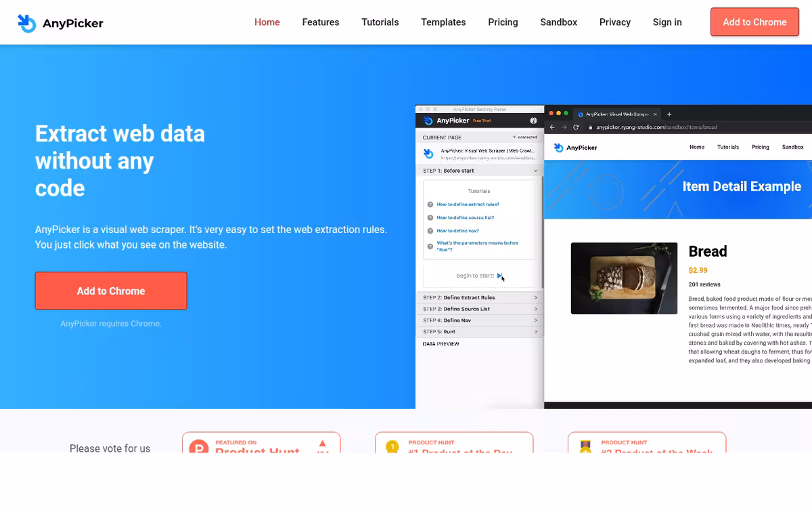Screen dimensions: 812x508
Task: Click the lock icon in demo address bar
Action: click(x=591, y=127)
